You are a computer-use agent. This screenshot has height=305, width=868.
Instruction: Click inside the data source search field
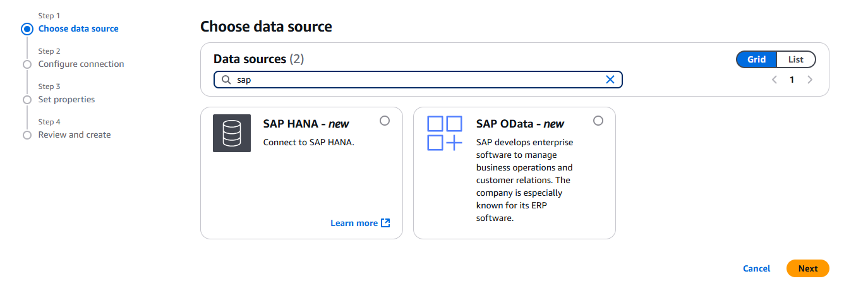[x=417, y=80]
